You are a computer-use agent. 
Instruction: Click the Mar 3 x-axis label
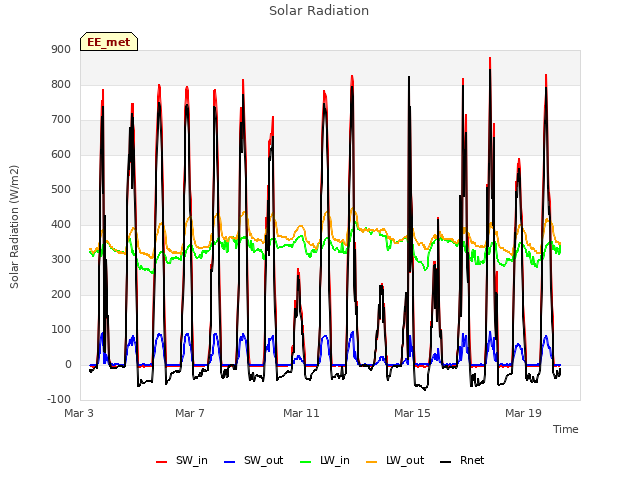pos(79,413)
